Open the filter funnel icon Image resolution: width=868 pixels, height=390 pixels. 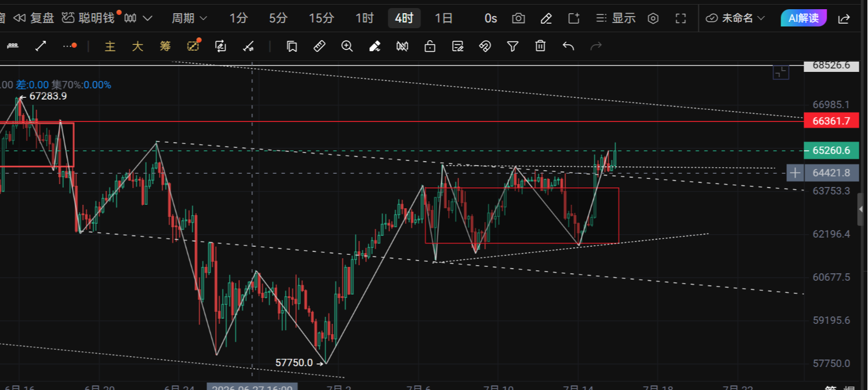(x=513, y=47)
